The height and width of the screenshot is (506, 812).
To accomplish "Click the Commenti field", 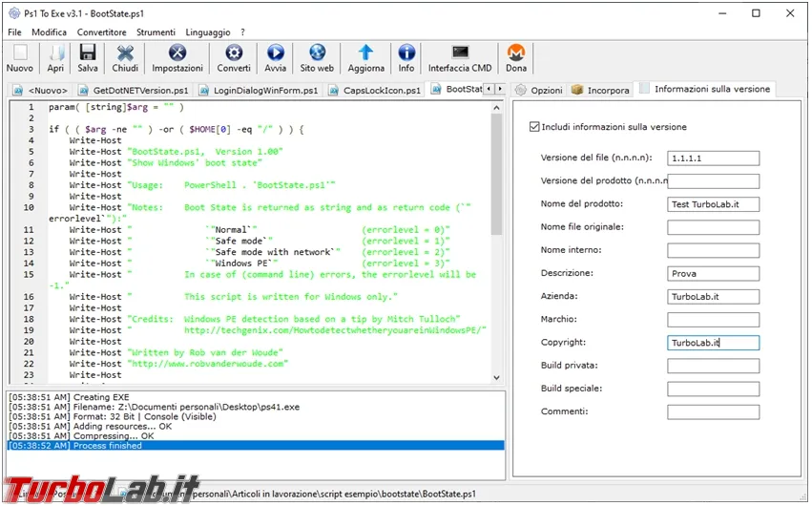I will [x=713, y=412].
